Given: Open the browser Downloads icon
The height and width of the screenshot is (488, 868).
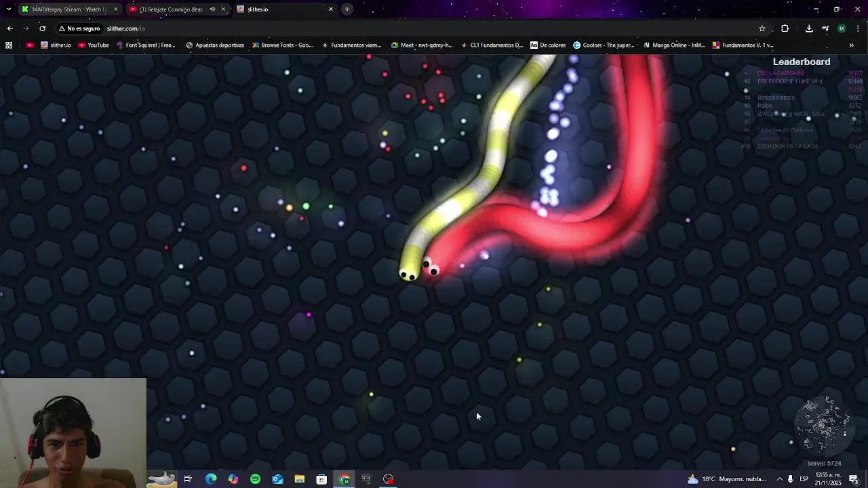Looking at the screenshot, I should click(809, 28).
